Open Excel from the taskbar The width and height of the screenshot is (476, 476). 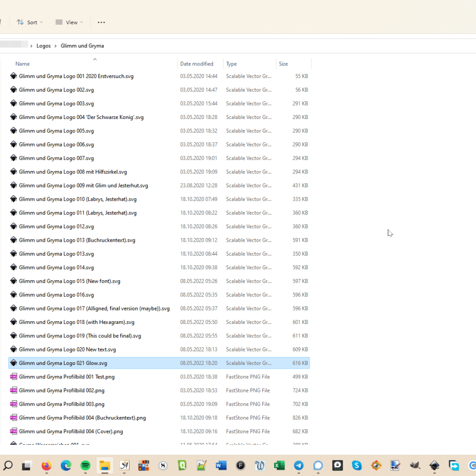[x=279, y=465]
